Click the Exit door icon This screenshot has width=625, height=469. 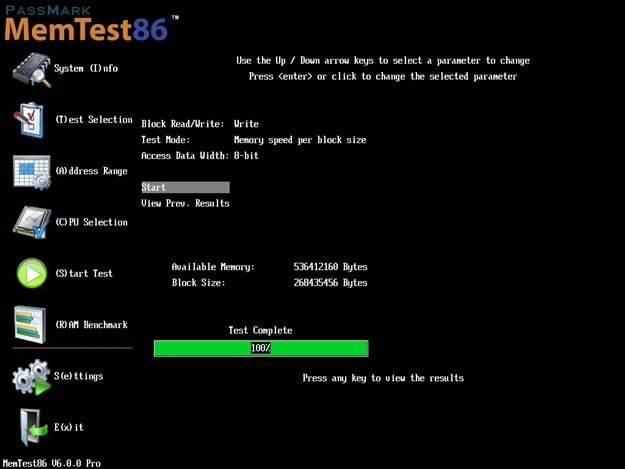[33, 428]
